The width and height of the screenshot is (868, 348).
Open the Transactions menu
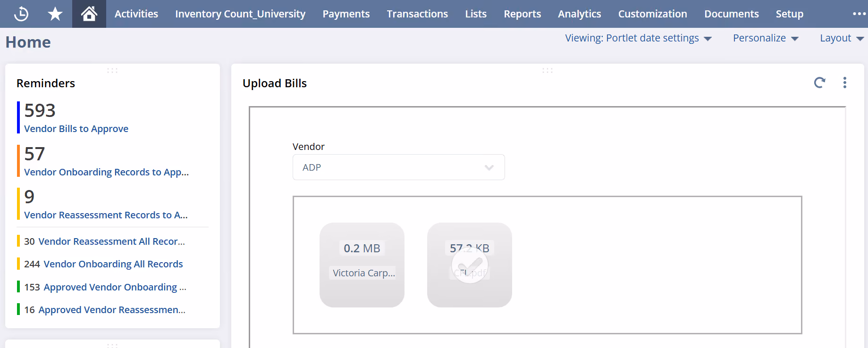[417, 14]
